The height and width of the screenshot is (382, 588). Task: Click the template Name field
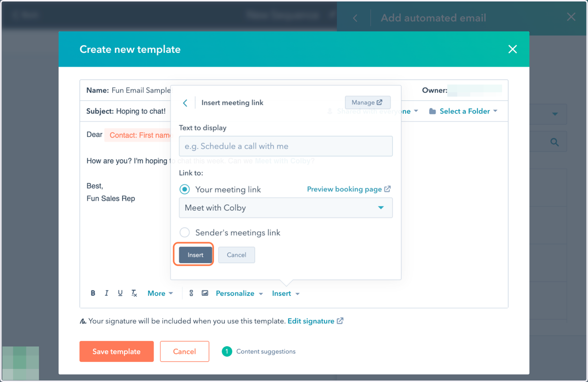coord(128,90)
